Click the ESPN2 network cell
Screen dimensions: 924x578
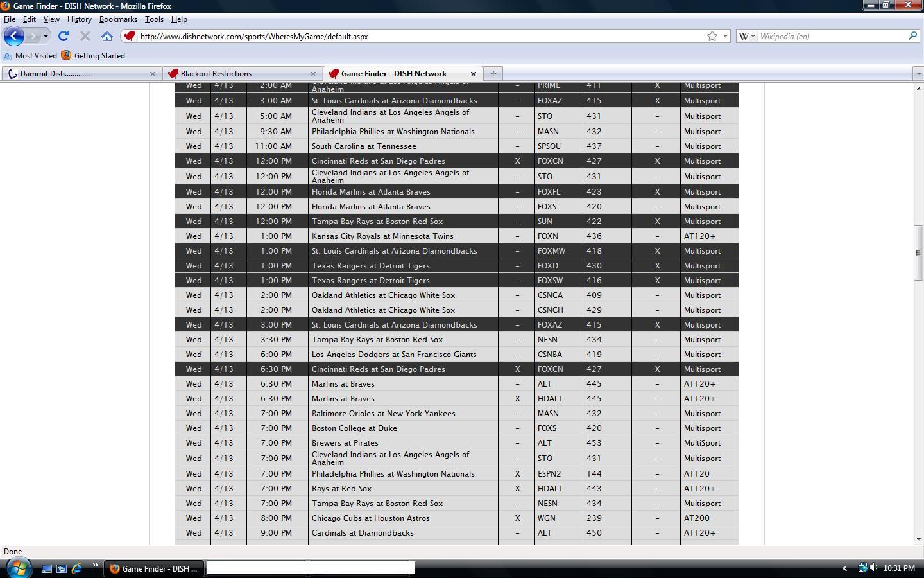558,474
